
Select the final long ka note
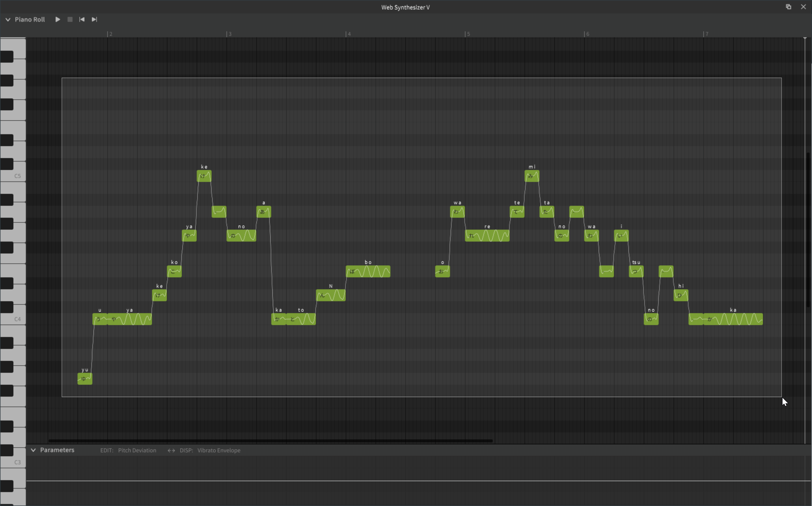pyautogui.click(x=733, y=319)
